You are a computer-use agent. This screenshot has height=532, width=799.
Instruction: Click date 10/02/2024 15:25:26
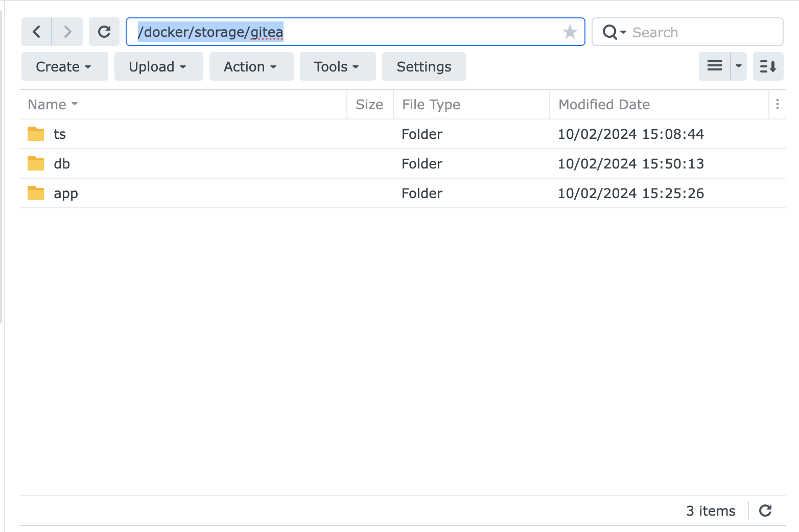631,193
